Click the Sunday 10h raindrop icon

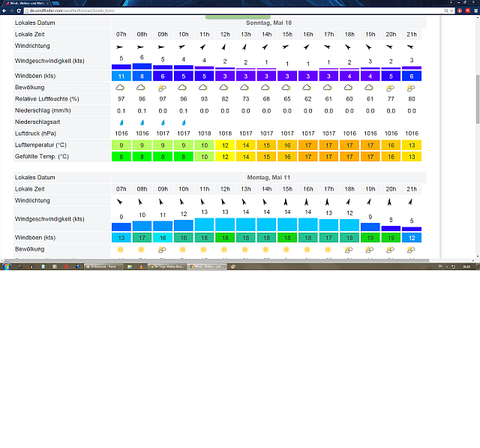click(x=184, y=122)
